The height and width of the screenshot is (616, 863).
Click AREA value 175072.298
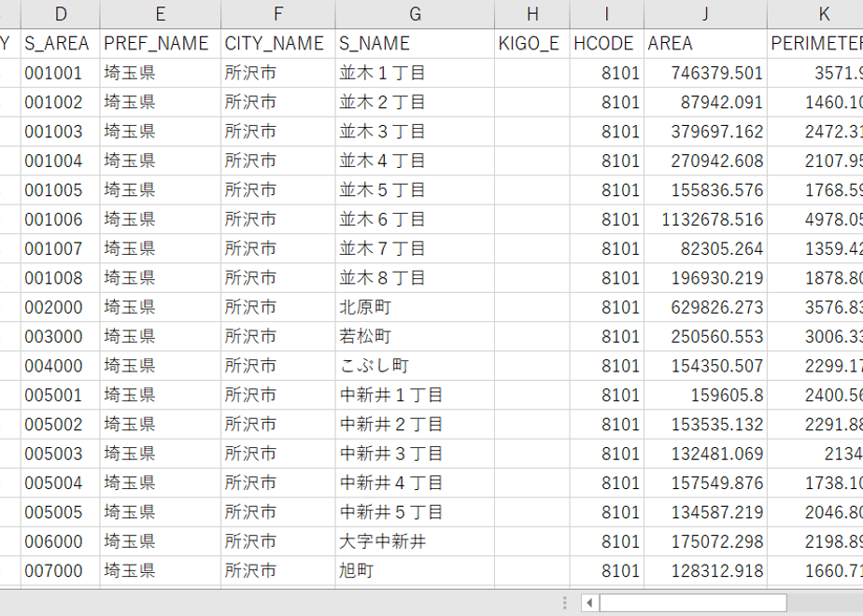click(x=705, y=541)
